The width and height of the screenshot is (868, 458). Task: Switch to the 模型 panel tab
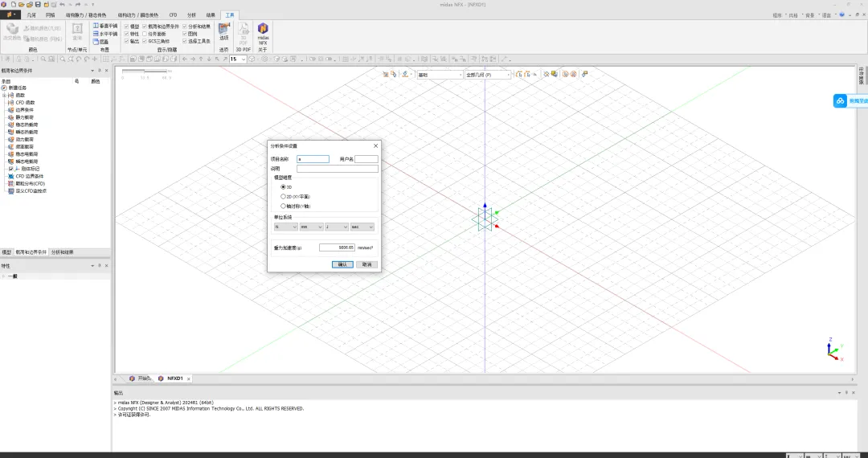6,252
